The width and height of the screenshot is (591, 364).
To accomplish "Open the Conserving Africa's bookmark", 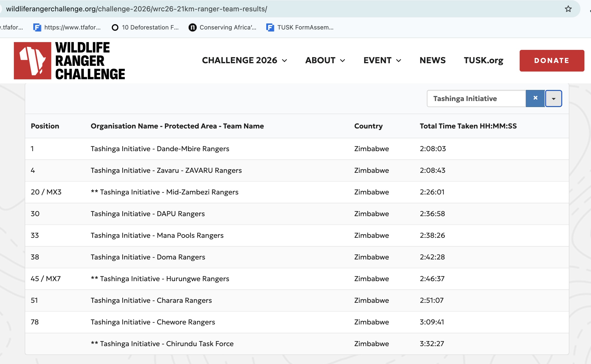I will tap(222, 27).
